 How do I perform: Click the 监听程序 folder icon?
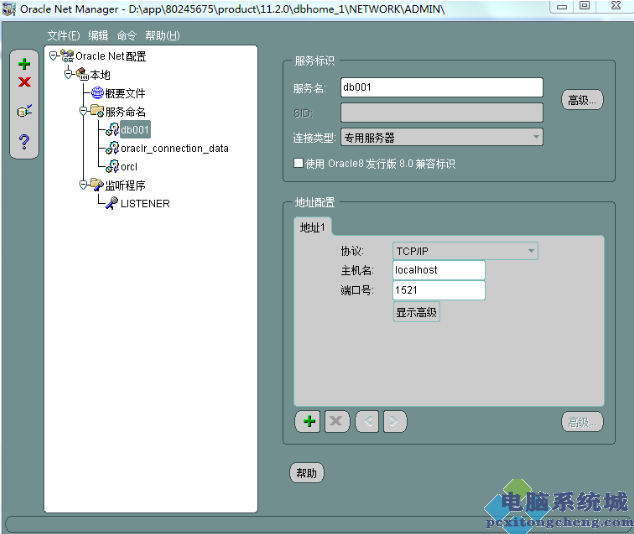97,184
